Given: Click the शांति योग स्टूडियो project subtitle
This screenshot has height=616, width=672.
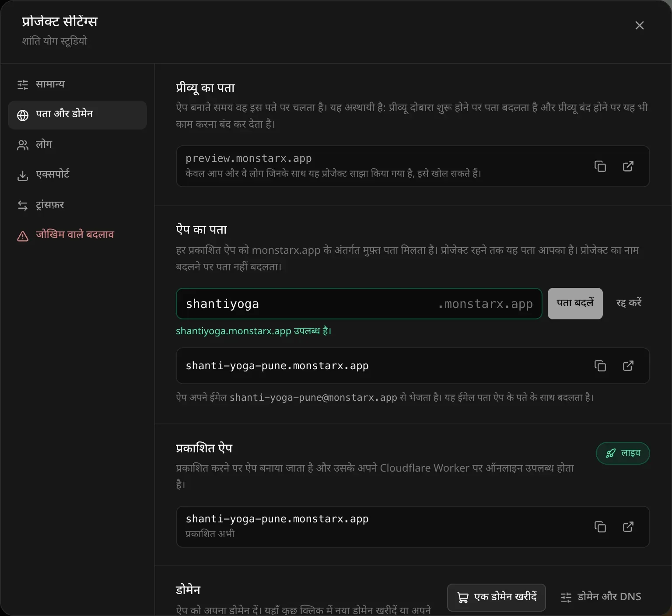Looking at the screenshot, I should click(x=55, y=41).
